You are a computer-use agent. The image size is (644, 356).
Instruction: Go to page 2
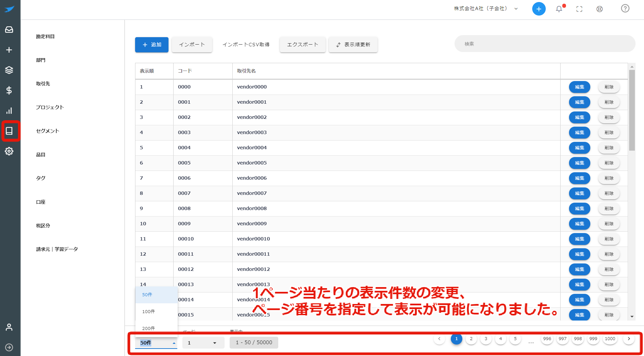point(471,339)
